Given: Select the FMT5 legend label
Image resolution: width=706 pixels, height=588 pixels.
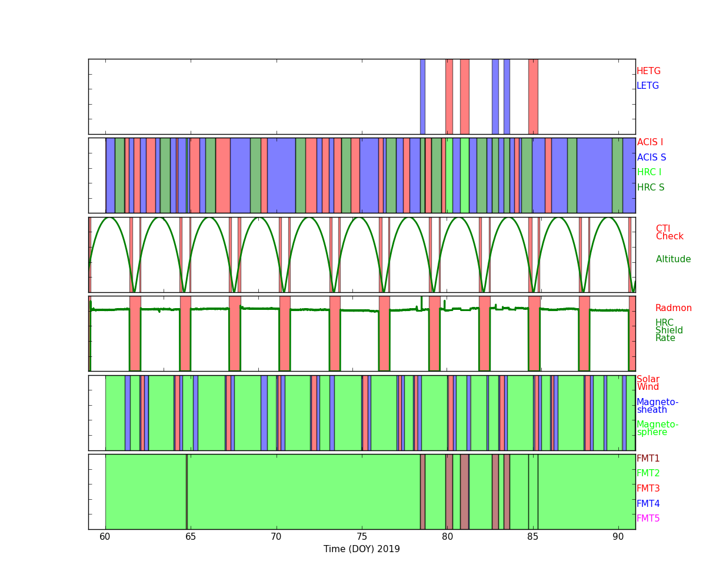Looking at the screenshot, I should (x=648, y=519).
